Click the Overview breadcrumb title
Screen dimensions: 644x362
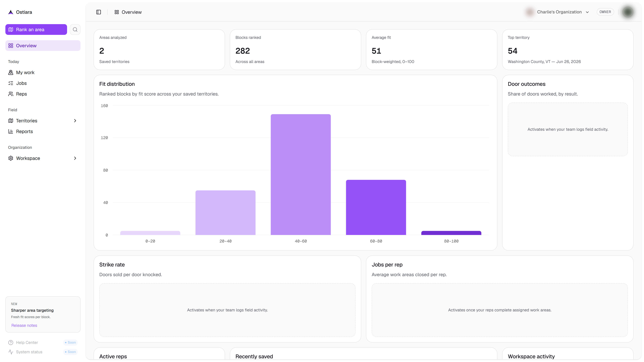[131, 12]
